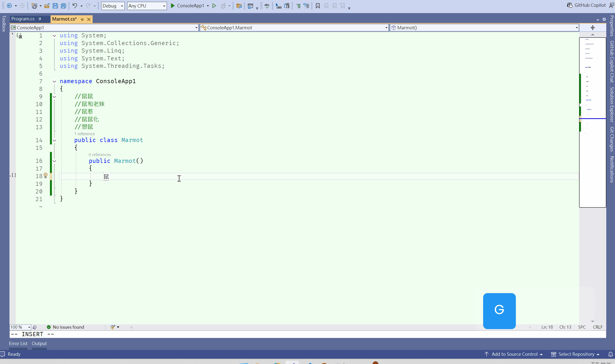Start ConsoleApp1 with the green play button
This screenshot has width=615, height=364.
click(x=173, y=6)
